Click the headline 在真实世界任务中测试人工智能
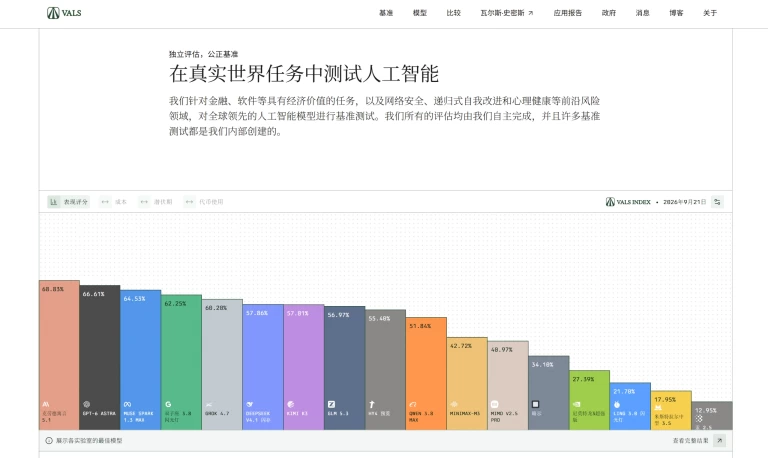 [304, 74]
